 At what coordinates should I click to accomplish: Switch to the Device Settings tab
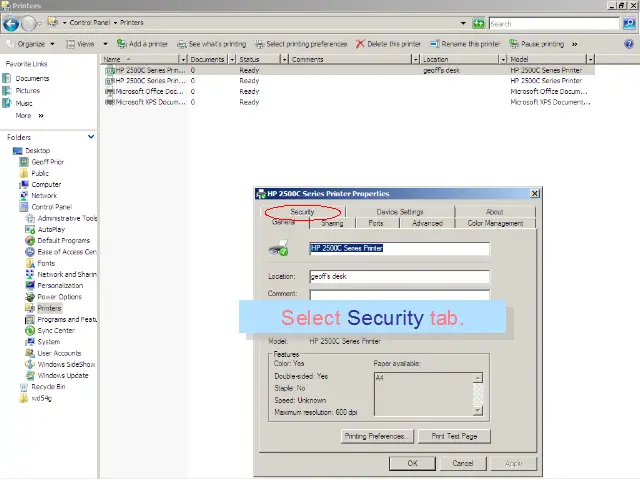[x=400, y=212]
